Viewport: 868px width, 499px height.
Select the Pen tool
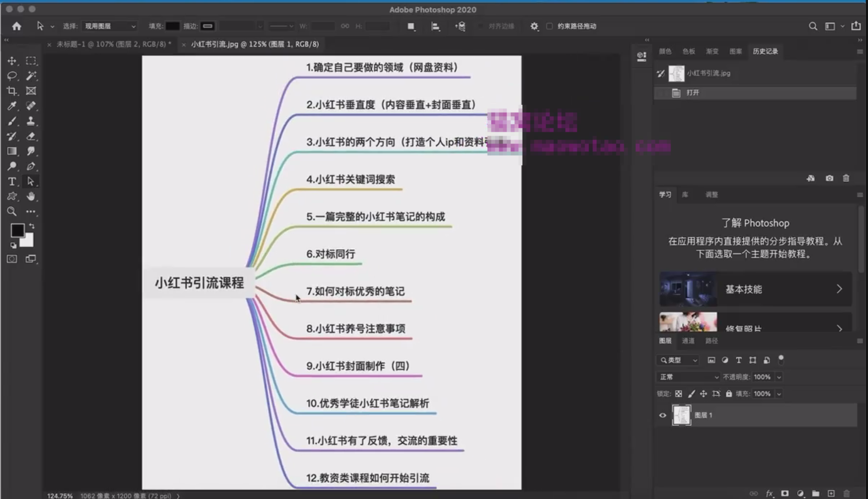31,166
